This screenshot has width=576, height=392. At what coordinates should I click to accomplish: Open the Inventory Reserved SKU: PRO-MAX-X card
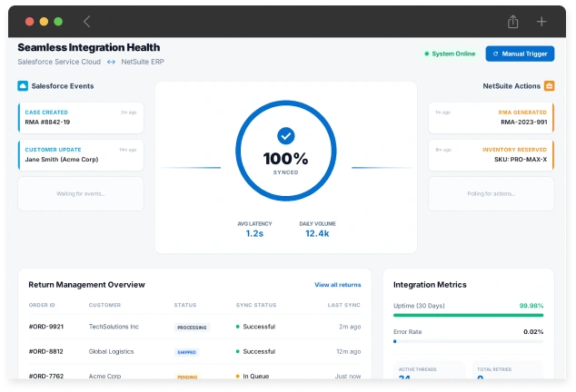tap(492, 155)
